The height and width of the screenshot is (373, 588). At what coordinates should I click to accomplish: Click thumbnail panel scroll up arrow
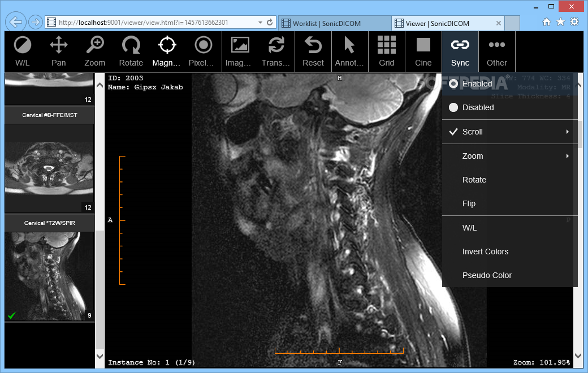coord(100,85)
